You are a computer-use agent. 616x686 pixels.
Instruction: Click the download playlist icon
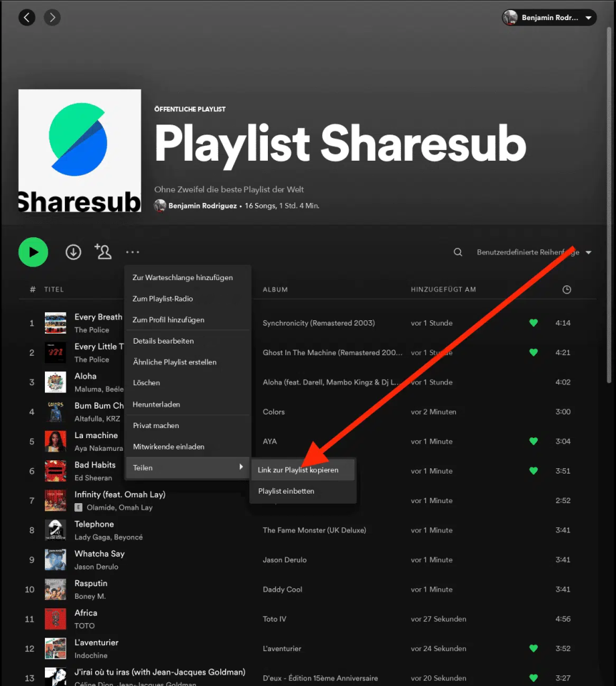click(73, 252)
